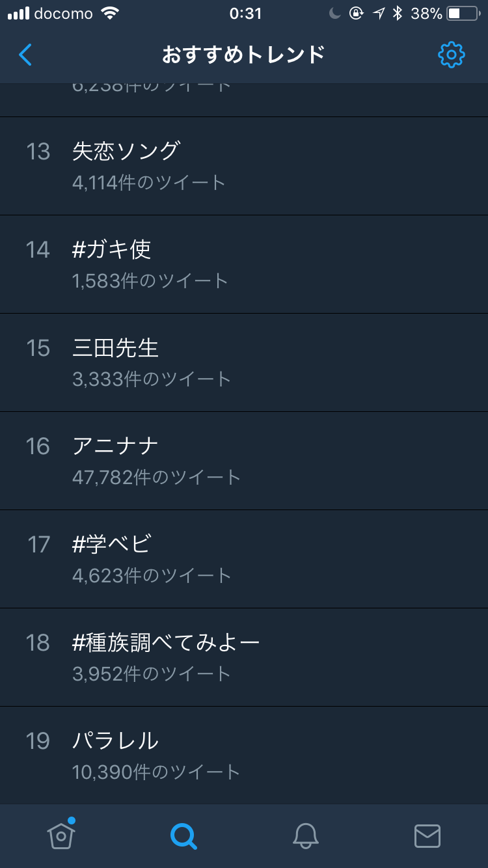Tap the 10,390件のツイート count text
The image size is (488, 868).
pyautogui.click(x=156, y=772)
